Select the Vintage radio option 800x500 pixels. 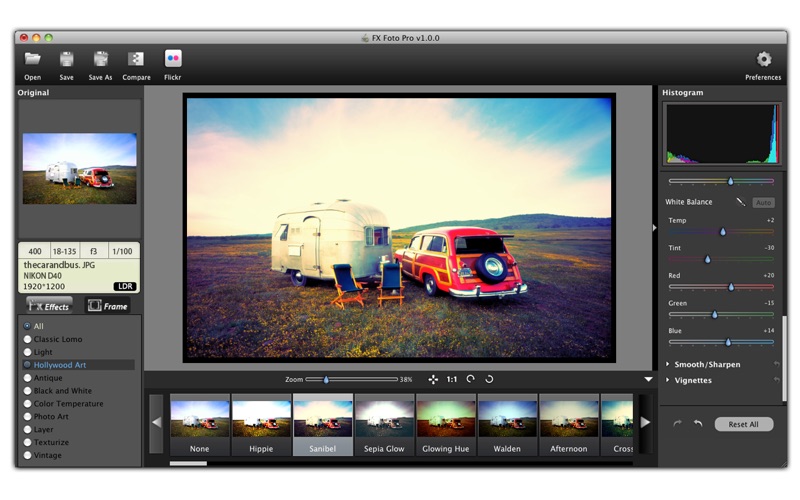click(28, 455)
